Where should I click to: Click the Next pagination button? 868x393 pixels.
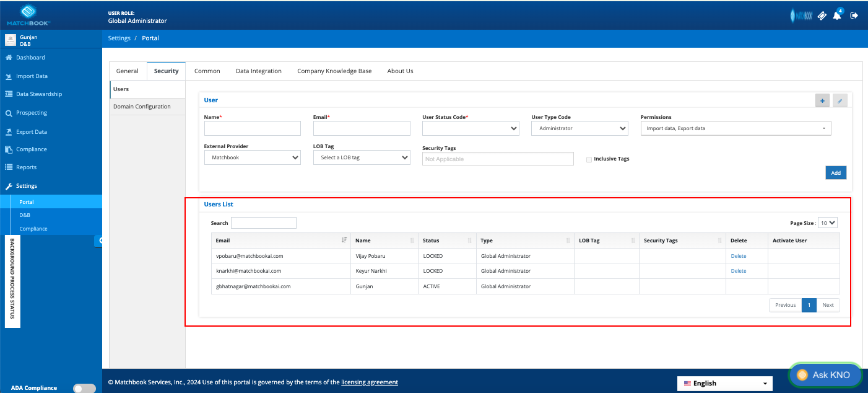[828, 305]
